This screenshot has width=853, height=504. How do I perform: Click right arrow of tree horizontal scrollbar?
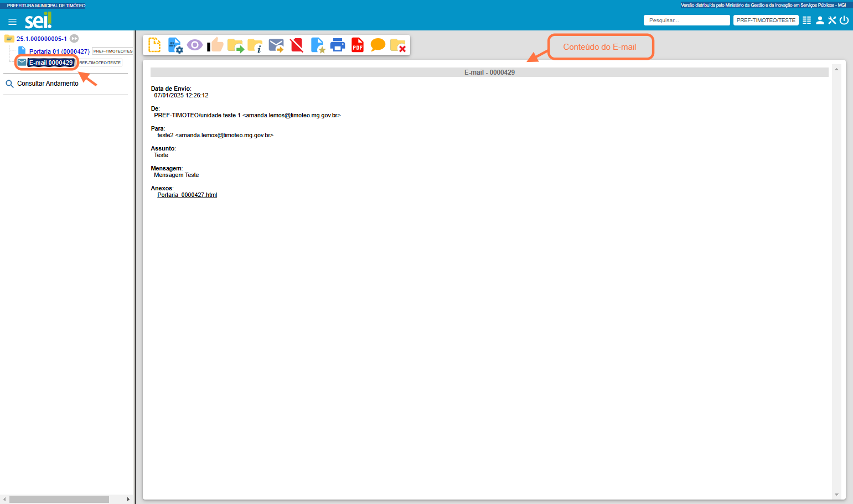(128, 499)
